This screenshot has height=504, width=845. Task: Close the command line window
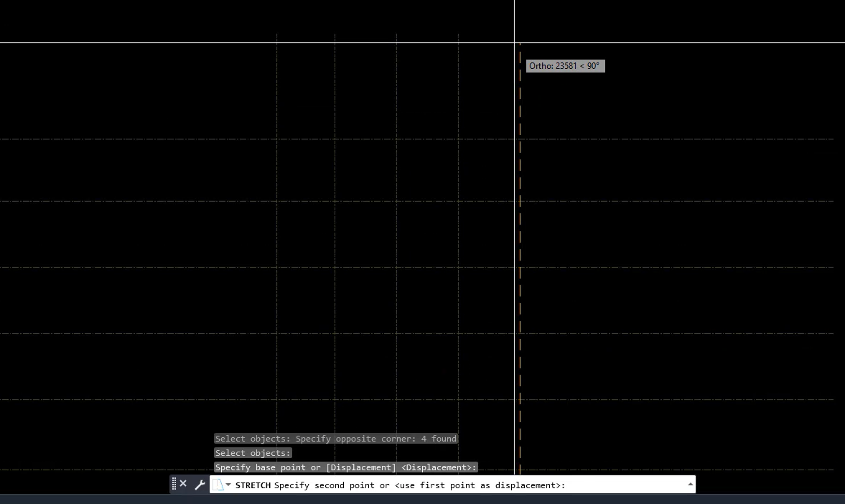183,483
